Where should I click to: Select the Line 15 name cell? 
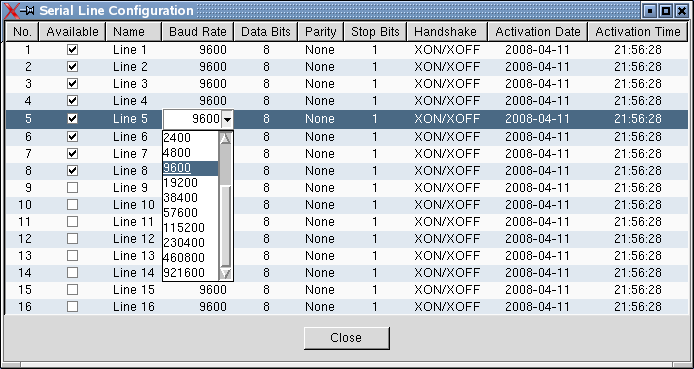(134, 290)
